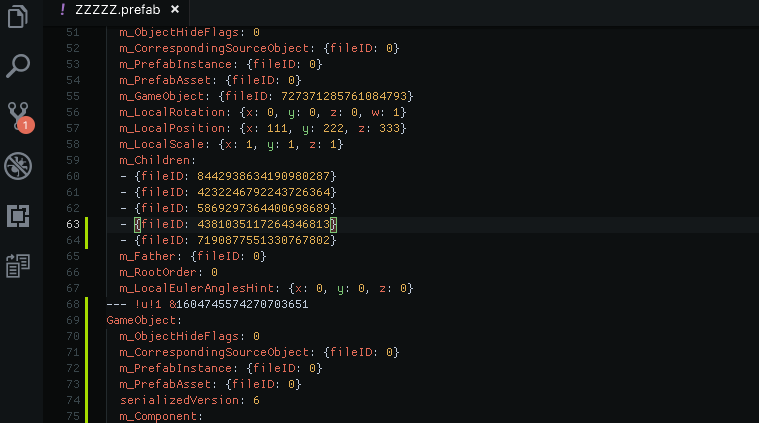
Task: Close the ZZZZZ.prefab tab
Action: 175,9
